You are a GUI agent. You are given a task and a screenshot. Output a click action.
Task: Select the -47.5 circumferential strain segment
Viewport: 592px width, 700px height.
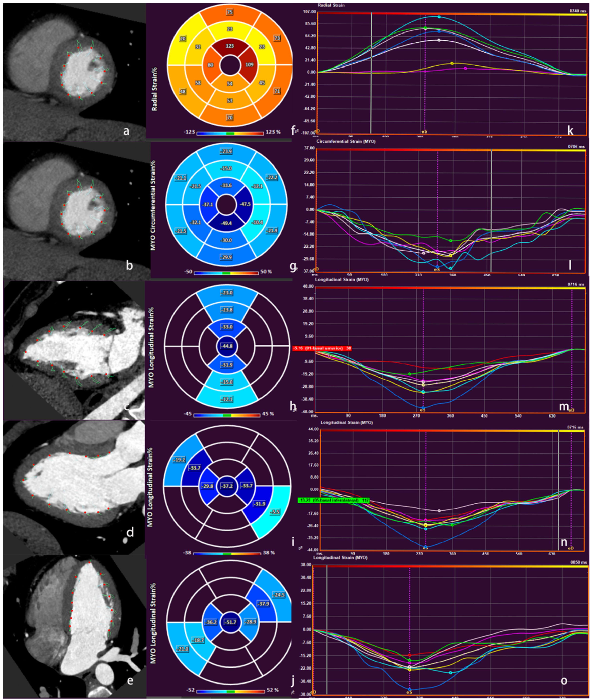pos(245,204)
